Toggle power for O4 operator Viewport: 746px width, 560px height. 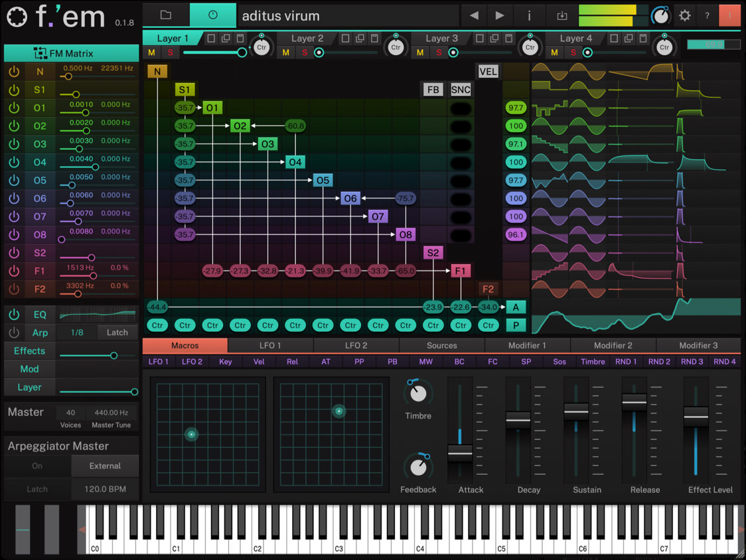[14, 163]
